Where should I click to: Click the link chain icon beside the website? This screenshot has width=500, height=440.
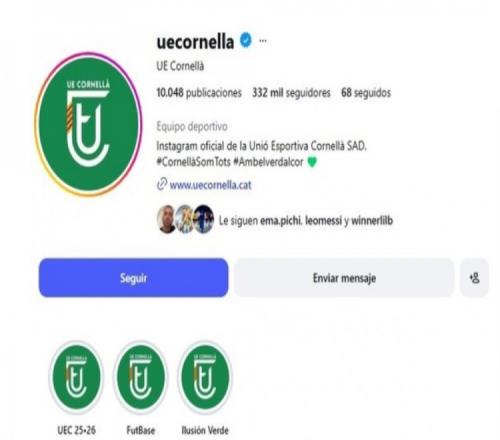162,184
